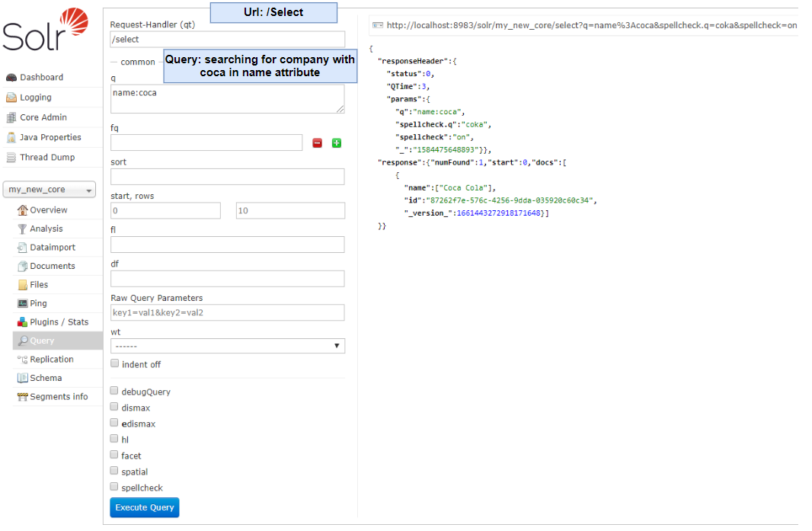Open Java Properties icon
Viewport: 812px width, 531px height.
(x=11, y=138)
